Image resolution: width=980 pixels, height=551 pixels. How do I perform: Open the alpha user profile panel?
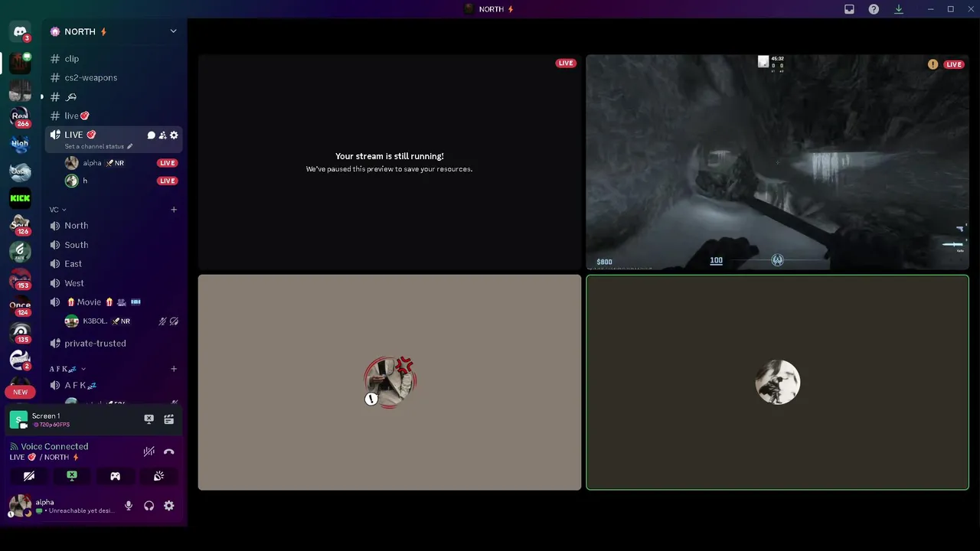click(61, 506)
